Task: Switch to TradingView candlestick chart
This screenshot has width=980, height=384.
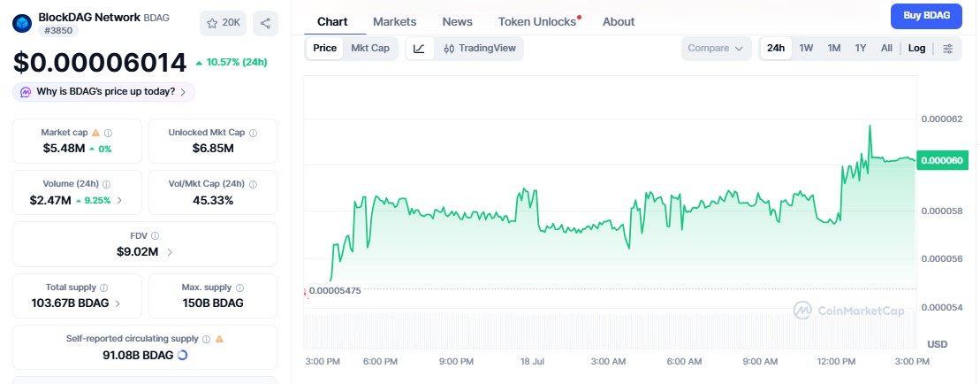Action: [479, 48]
